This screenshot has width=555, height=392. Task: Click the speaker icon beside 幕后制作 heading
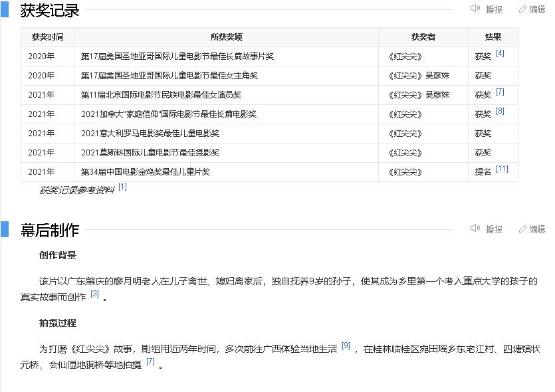475,228
